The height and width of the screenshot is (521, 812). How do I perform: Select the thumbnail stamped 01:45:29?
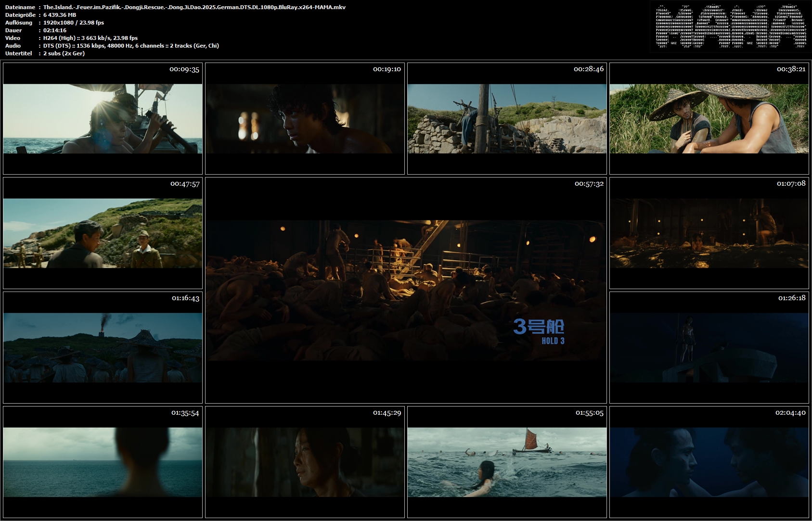tap(305, 462)
